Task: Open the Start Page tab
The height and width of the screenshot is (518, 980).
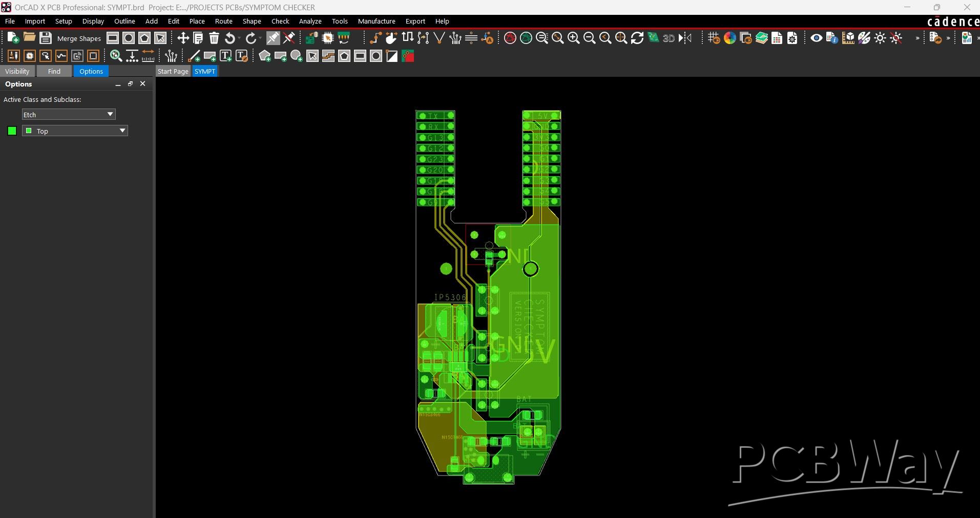Action: click(x=173, y=71)
